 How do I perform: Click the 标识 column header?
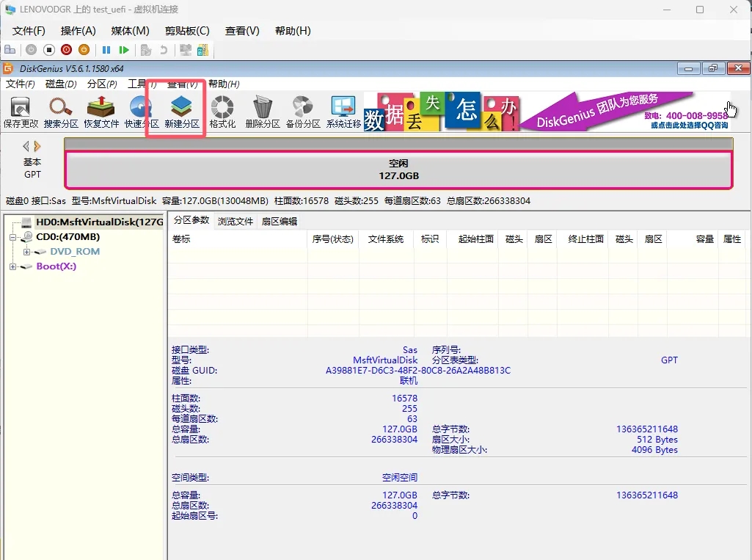pos(430,239)
